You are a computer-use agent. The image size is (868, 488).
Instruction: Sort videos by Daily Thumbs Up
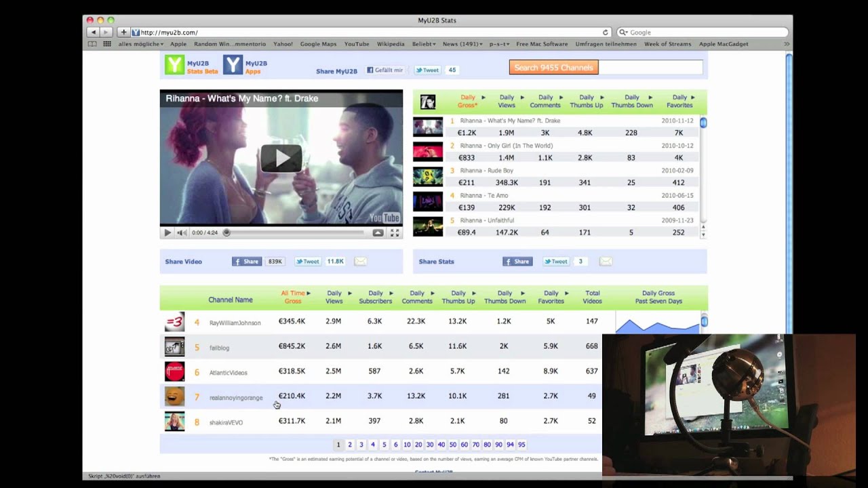(x=587, y=101)
